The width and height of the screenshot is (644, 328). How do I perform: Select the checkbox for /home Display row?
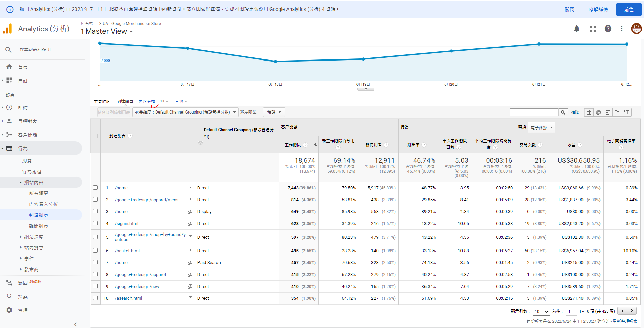(x=95, y=211)
